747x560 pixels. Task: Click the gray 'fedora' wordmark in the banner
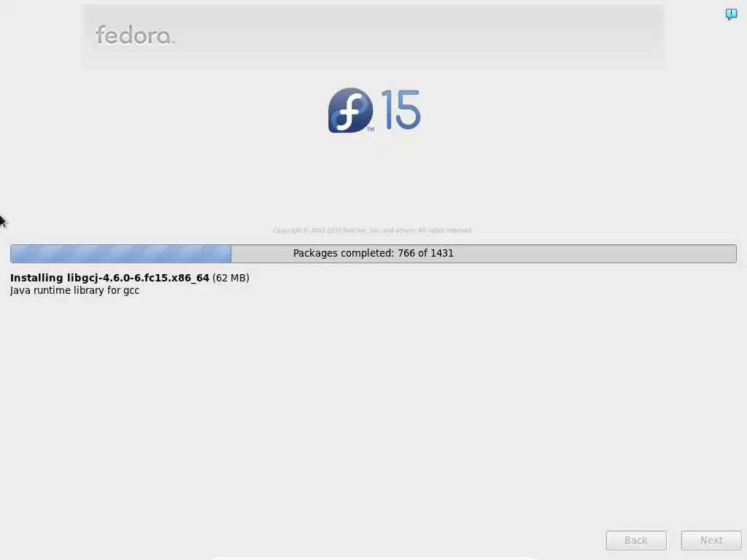[135, 35]
